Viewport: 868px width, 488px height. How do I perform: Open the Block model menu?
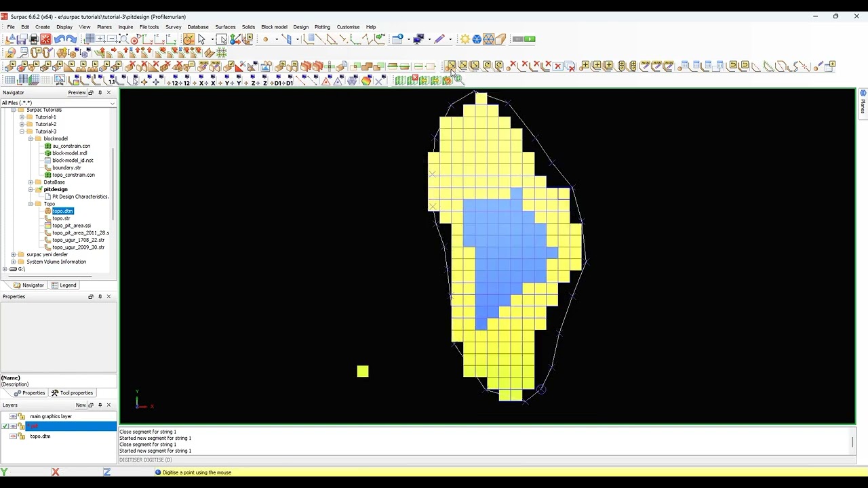[274, 27]
